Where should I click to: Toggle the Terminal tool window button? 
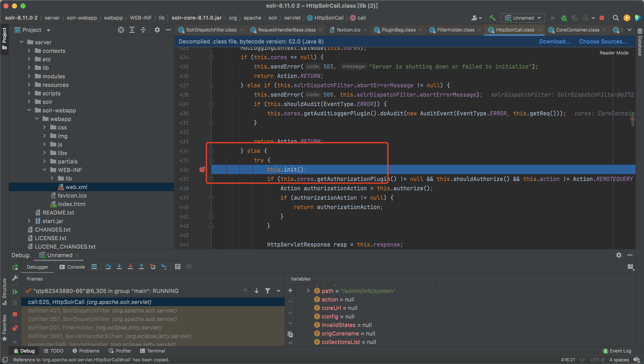[152, 351]
